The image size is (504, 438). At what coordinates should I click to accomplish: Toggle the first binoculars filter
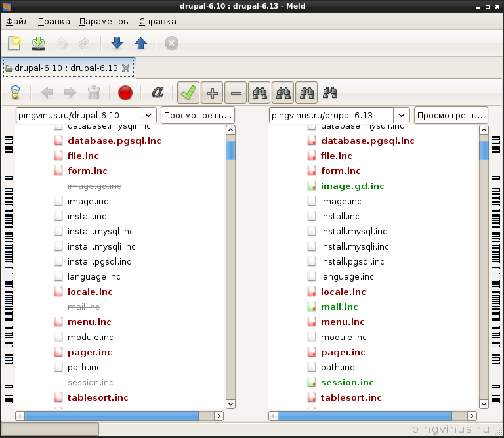260,93
